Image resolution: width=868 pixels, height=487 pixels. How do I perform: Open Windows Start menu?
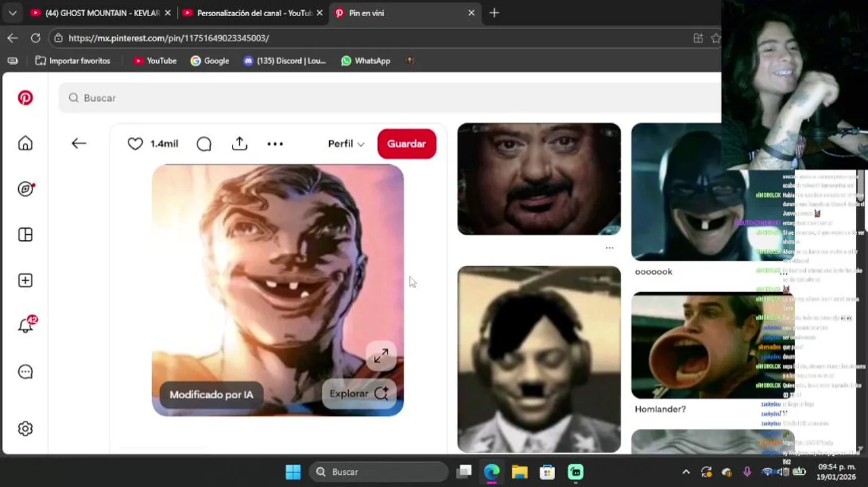[x=293, y=471]
